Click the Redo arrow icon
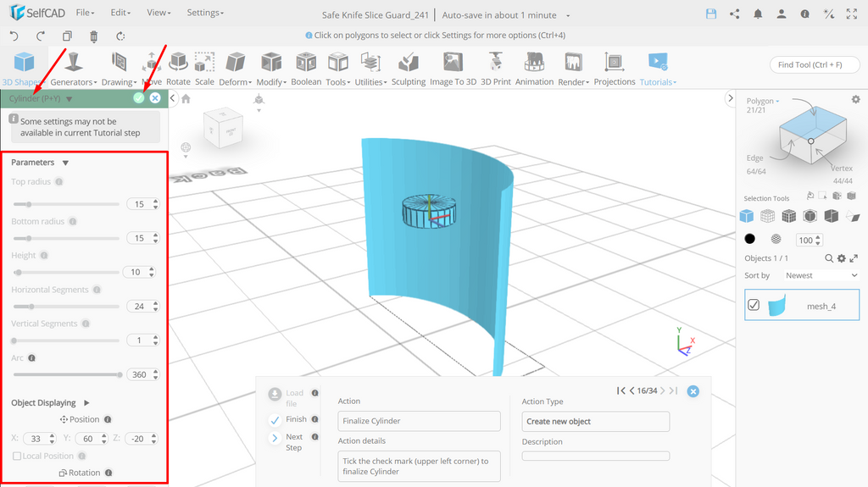Viewport: 868px width, 487px height. pos(41,36)
